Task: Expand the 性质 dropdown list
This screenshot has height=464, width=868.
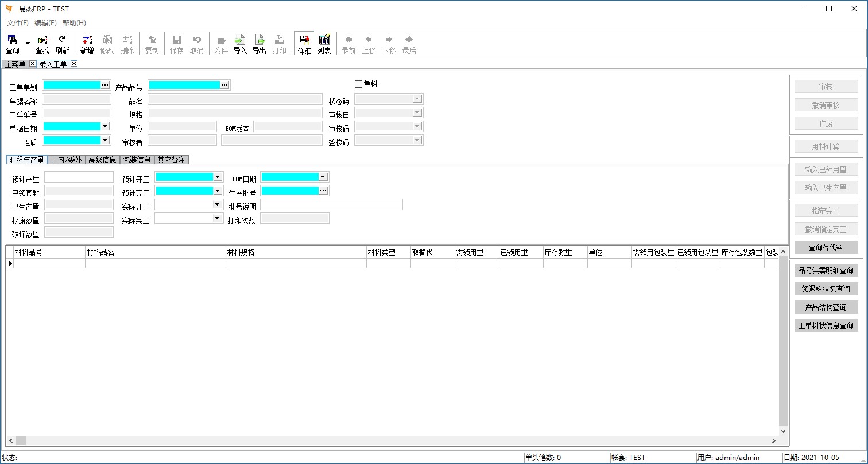Action: [x=104, y=140]
